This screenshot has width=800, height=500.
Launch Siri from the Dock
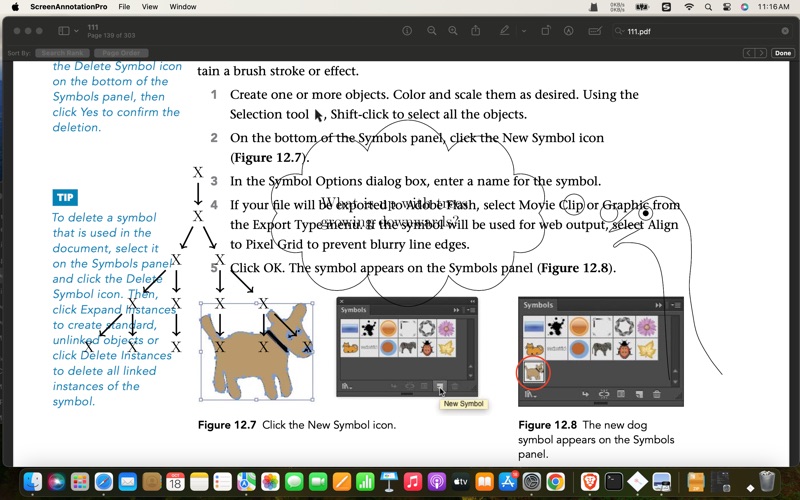tap(56, 481)
